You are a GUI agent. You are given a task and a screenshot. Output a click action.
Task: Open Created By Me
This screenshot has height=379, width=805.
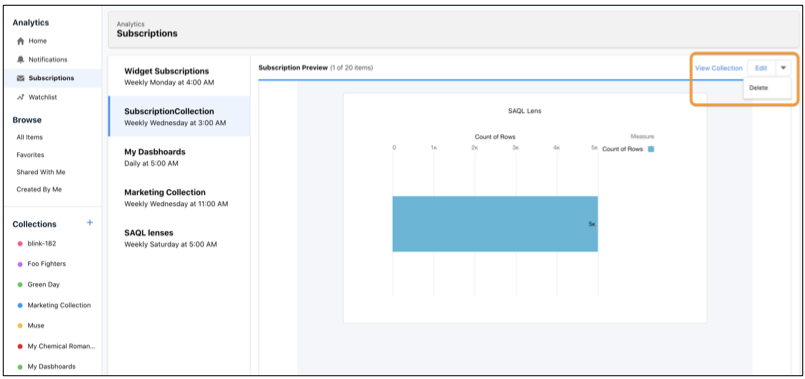point(39,190)
